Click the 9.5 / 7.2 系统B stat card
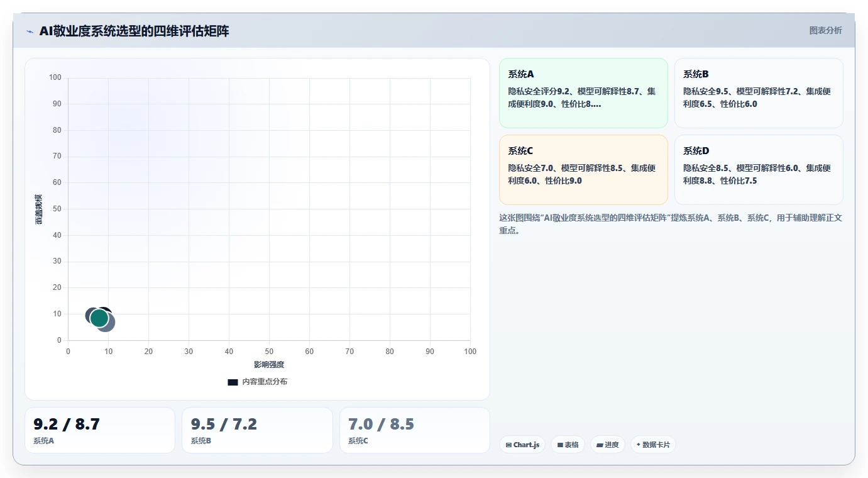This screenshot has width=868, height=478. 257,430
